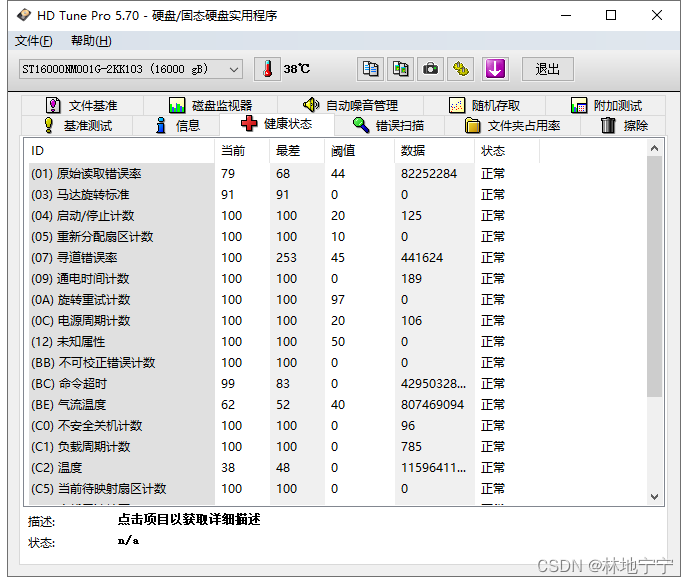This screenshot has height=584, width=688.
Task: Switch to the 文件夹占用率 tab
Action: pos(512,125)
